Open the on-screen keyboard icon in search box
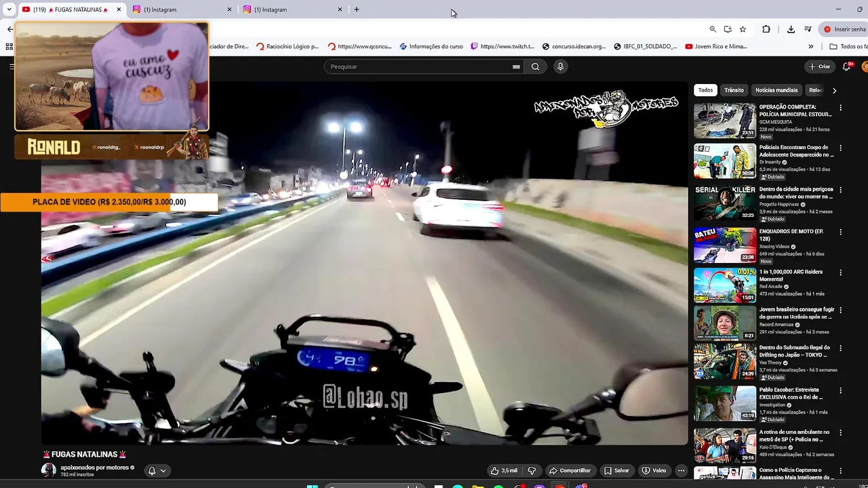Screen dimensions: 868x488 pyautogui.click(x=516, y=66)
